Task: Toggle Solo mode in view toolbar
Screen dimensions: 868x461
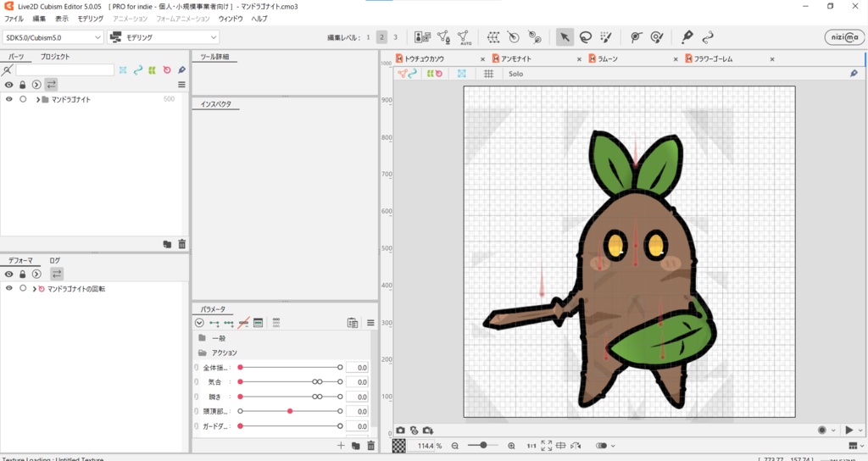Action: click(516, 74)
